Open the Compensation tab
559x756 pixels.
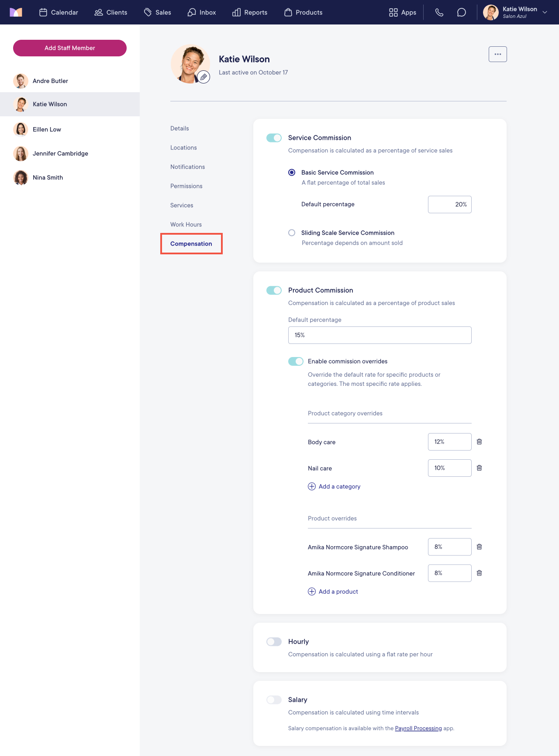tap(191, 244)
